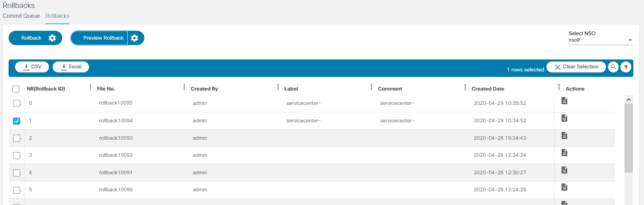Open Label column options menu
Image resolution: width=644 pixels, height=205 pixels.
pyautogui.click(x=371, y=87)
